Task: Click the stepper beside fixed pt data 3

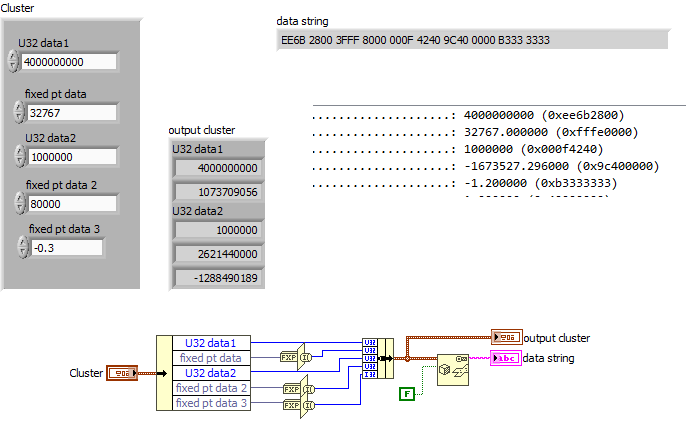Action: coord(23,247)
